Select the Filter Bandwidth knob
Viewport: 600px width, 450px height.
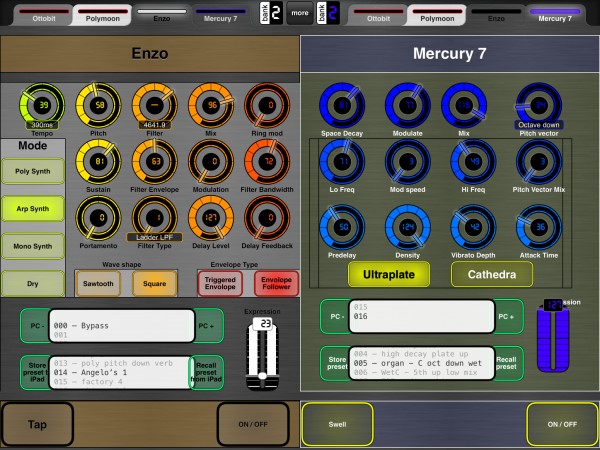[267, 161]
